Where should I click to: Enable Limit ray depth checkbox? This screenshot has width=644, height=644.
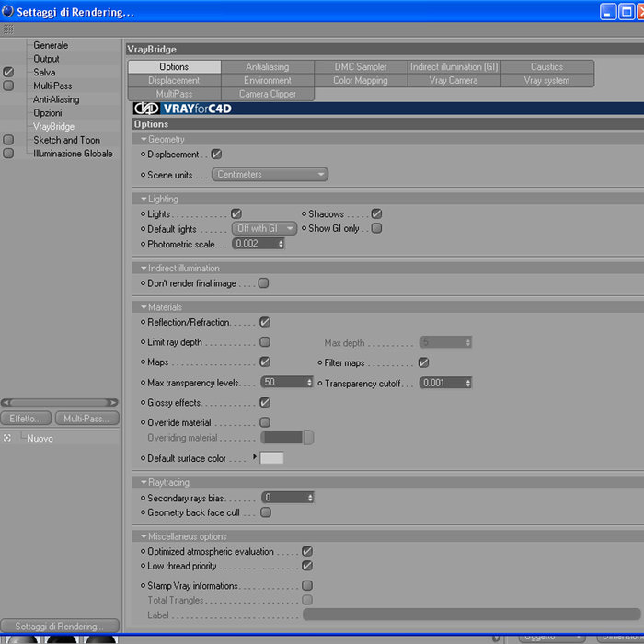(265, 341)
